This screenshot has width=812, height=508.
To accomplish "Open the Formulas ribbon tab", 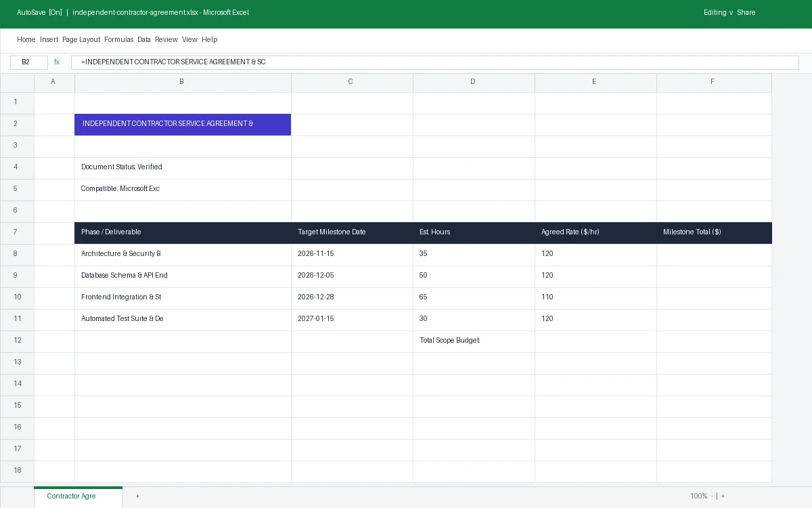I will [x=119, y=40].
